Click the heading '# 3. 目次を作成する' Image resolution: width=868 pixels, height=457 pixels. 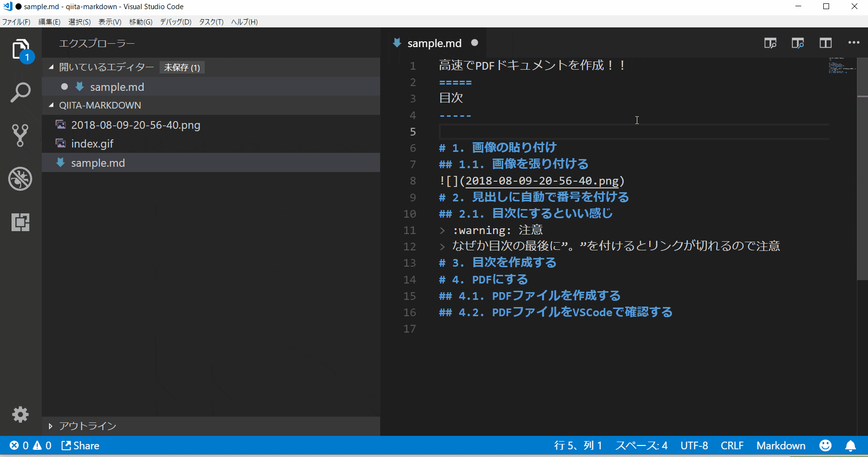pyautogui.click(x=497, y=262)
